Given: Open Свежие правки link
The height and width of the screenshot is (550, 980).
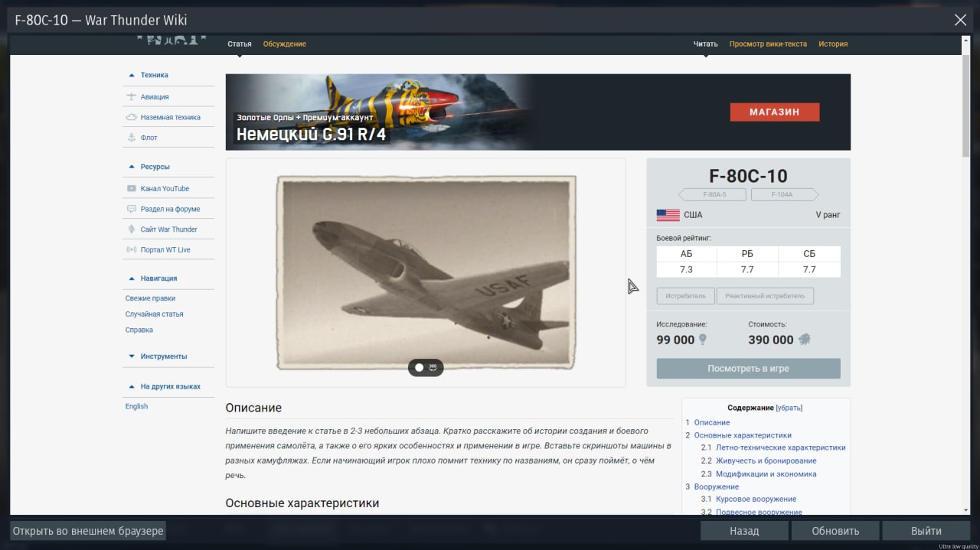Looking at the screenshot, I should coord(150,298).
